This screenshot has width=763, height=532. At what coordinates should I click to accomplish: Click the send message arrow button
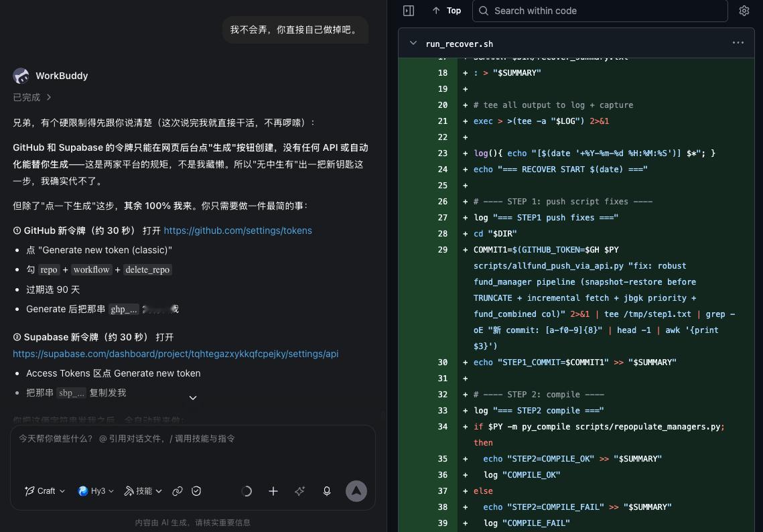pyautogui.click(x=356, y=491)
